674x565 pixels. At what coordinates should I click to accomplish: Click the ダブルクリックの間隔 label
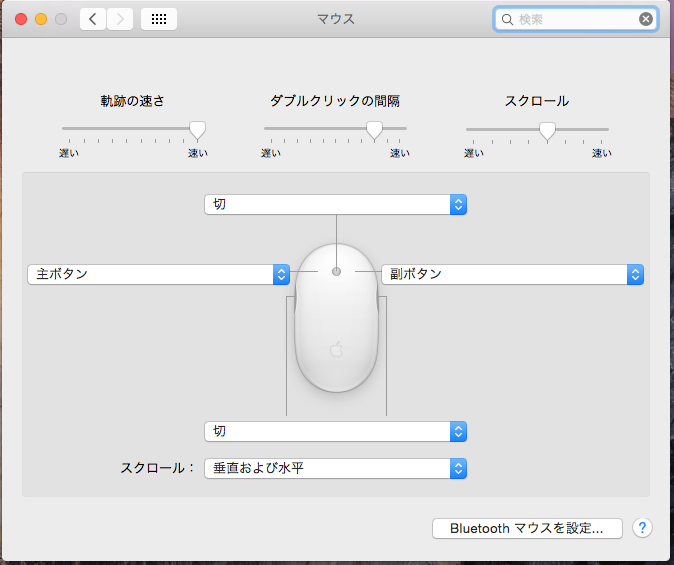pos(335,101)
